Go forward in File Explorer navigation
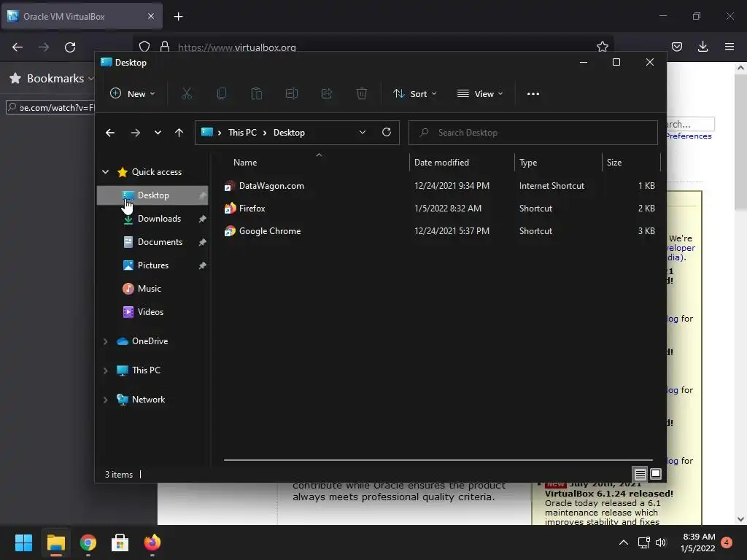Screen dimensions: 747x560 click(x=135, y=133)
